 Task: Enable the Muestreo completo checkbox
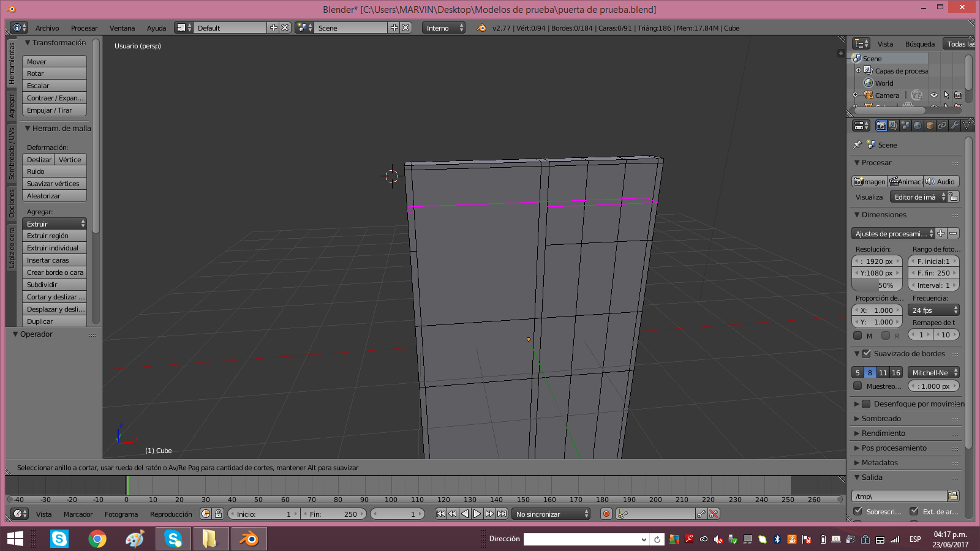pyautogui.click(x=858, y=386)
